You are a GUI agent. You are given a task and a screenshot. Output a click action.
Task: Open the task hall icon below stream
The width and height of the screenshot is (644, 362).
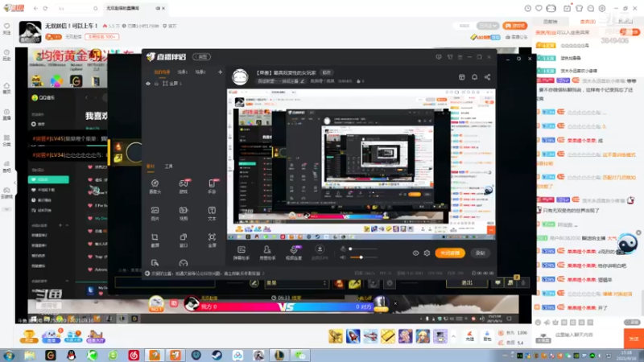(x=95, y=336)
